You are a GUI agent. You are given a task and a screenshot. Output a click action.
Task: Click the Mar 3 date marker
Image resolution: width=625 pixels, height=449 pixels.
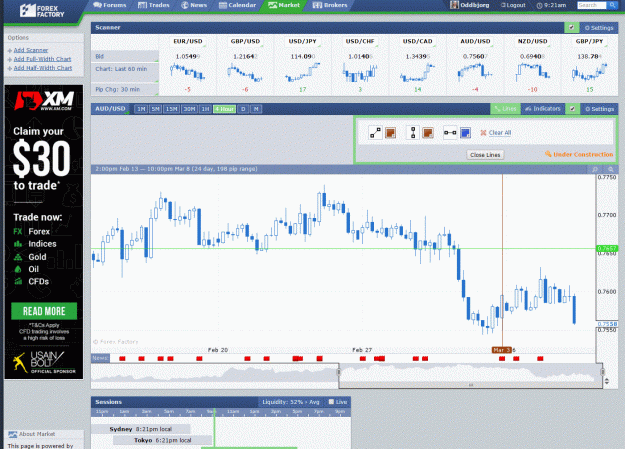pyautogui.click(x=501, y=350)
